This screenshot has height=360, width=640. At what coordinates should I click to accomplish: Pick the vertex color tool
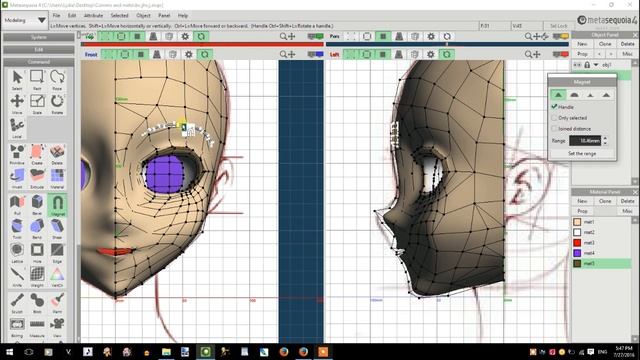[x=57, y=277]
